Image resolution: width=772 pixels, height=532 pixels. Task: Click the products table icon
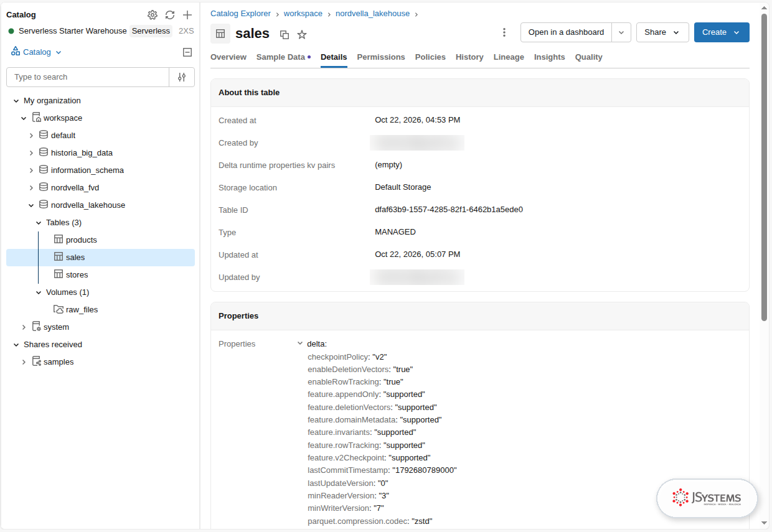pos(59,240)
